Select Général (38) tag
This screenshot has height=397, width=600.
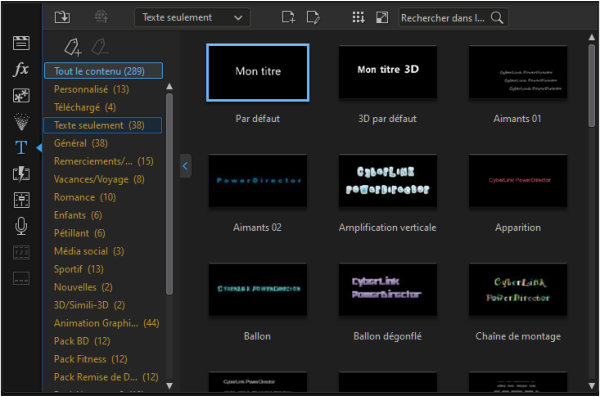(x=81, y=143)
